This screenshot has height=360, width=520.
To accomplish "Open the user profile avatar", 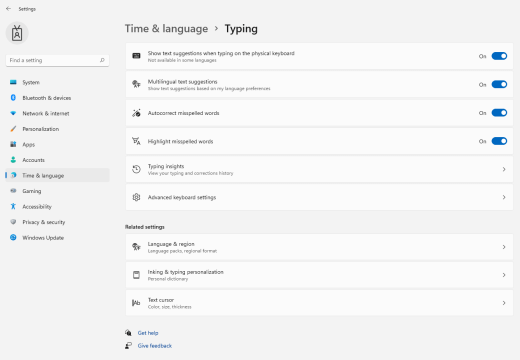I will pyautogui.click(x=17, y=33).
